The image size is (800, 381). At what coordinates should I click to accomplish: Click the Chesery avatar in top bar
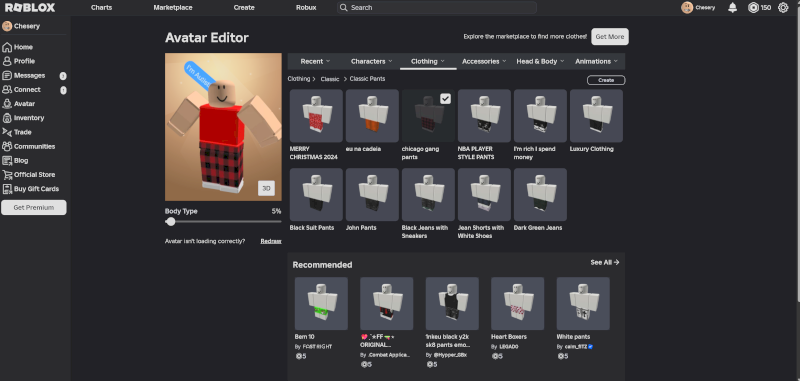(x=687, y=8)
